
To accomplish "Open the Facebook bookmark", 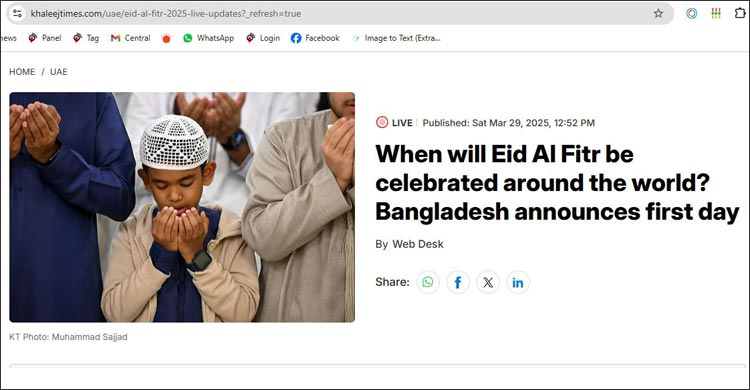I will [x=315, y=38].
